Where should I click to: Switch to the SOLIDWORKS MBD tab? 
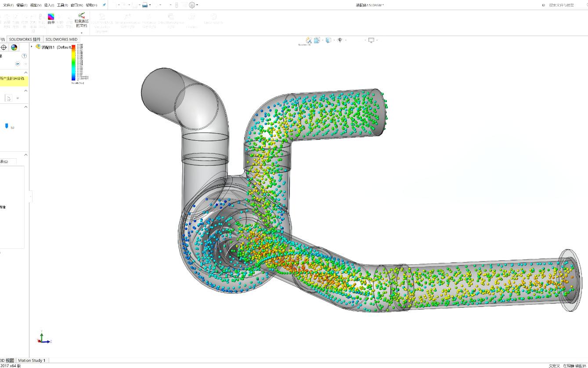[61, 39]
